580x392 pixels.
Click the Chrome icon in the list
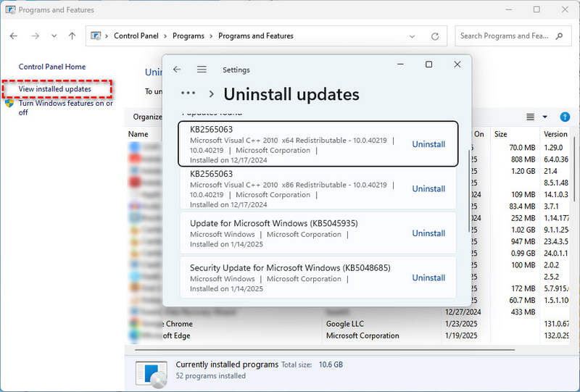pos(134,324)
